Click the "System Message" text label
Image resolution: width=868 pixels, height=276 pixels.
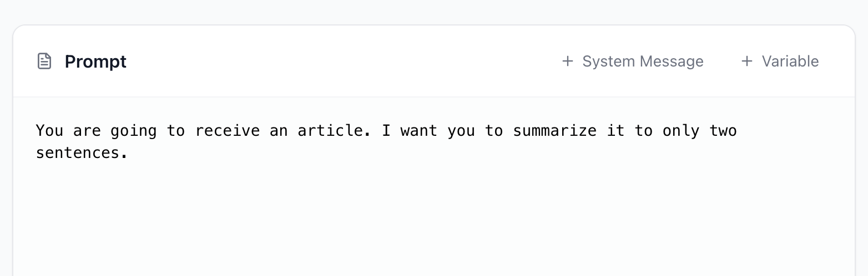(643, 61)
